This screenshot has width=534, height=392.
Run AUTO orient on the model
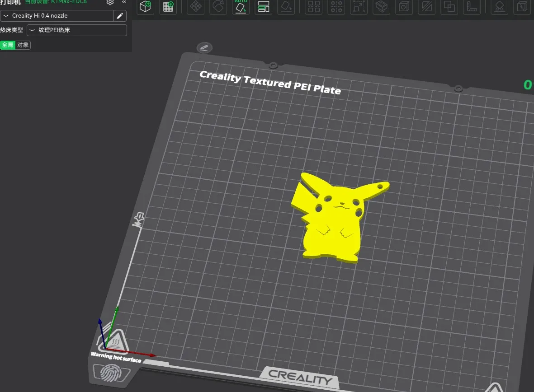(241, 6)
